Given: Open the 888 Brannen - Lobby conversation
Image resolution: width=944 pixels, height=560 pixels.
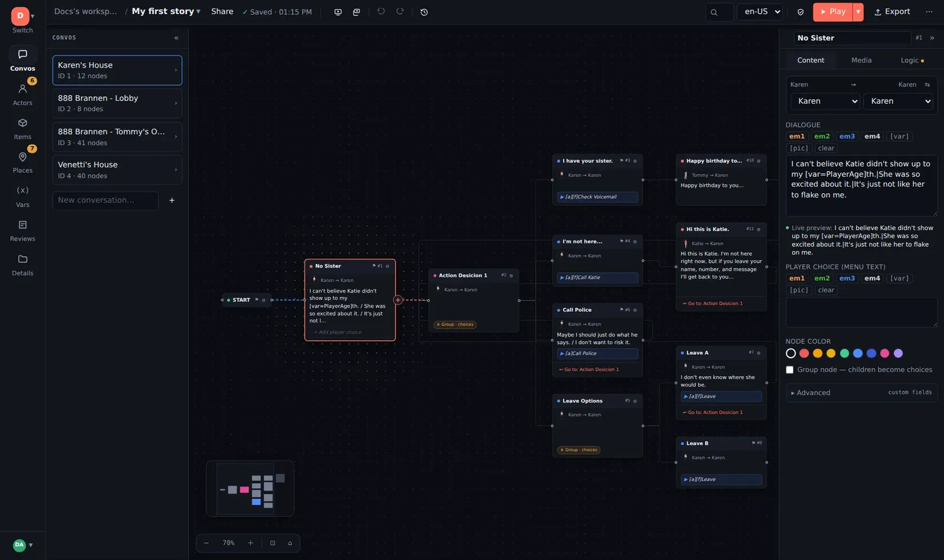Looking at the screenshot, I should pos(117,103).
